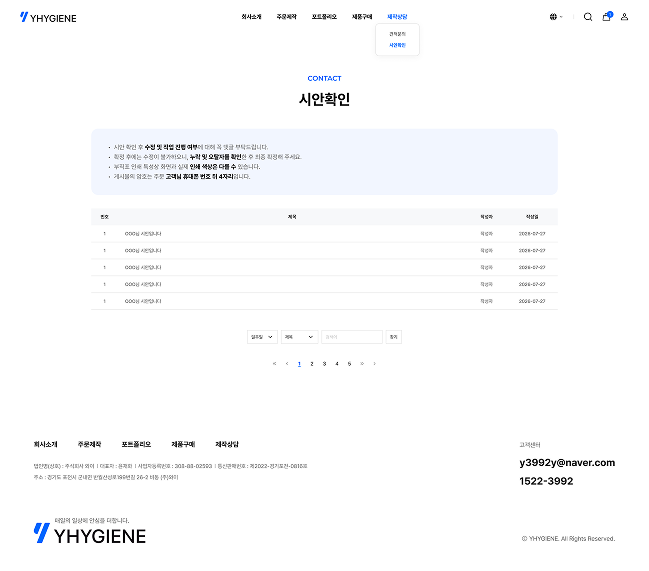Expand the period dropdown before the search field
The height and width of the screenshot is (571, 649).
(x=262, y=337)
